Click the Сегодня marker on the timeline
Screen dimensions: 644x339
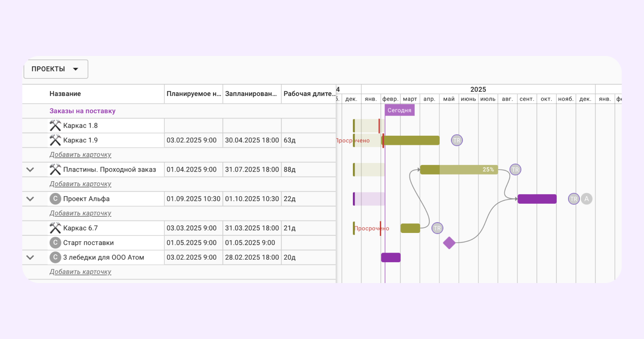[399, 110]
